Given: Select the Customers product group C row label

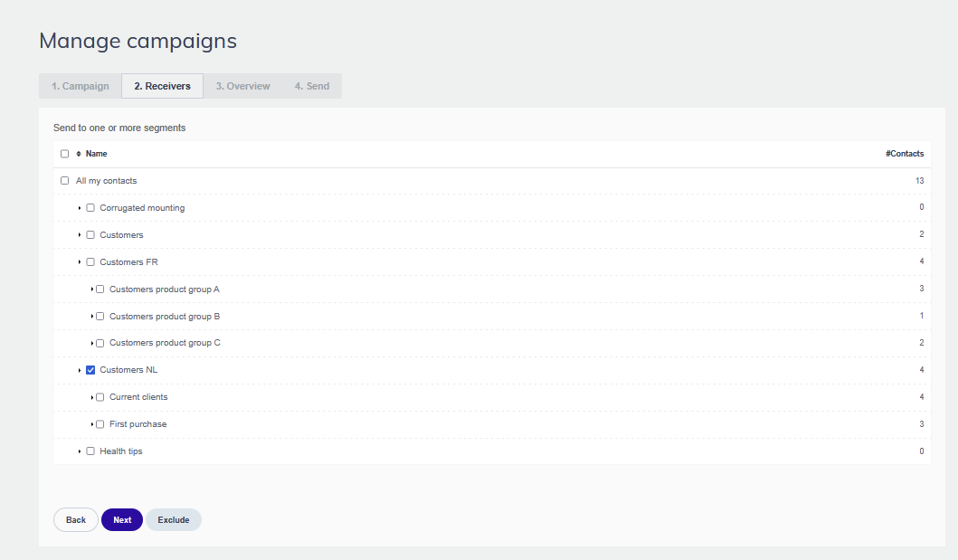Looking at the screenshot, I should 165,343.
